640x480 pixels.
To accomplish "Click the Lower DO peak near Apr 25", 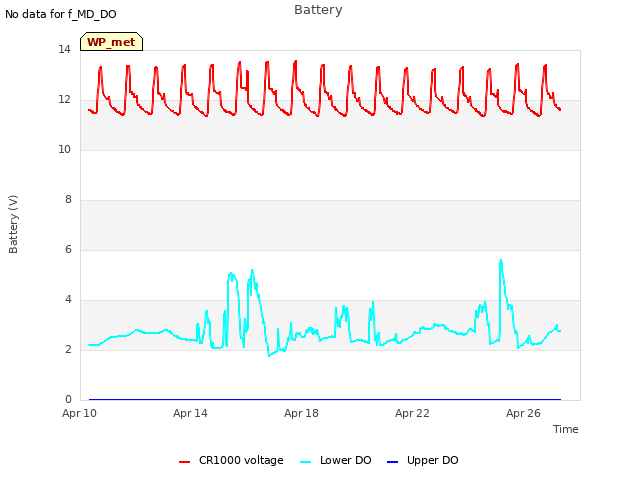I will tap(501, 260).
